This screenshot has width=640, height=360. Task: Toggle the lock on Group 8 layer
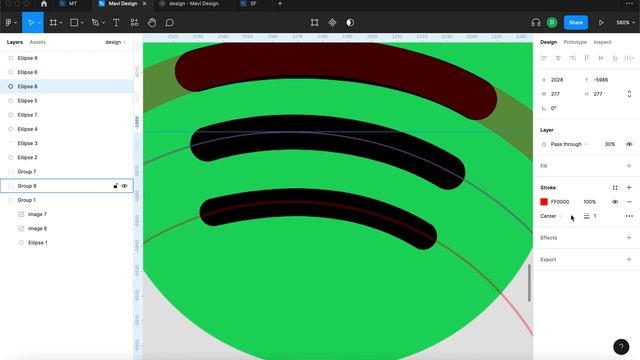click(x=116, y=186)
